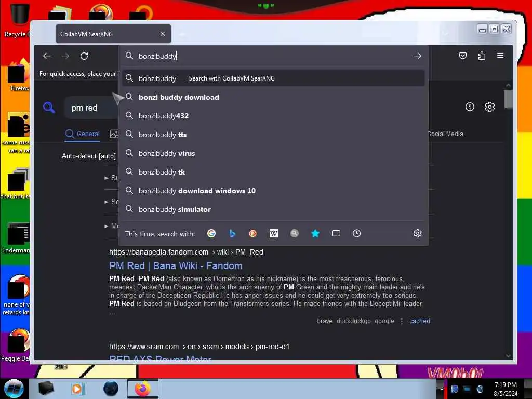Click the SearXNG info icon

(470, 107)
